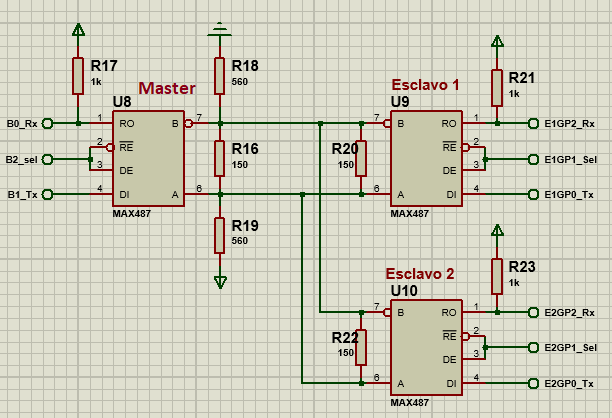
Task: Click the RO pin label on U8
Action: click(127, 124)
